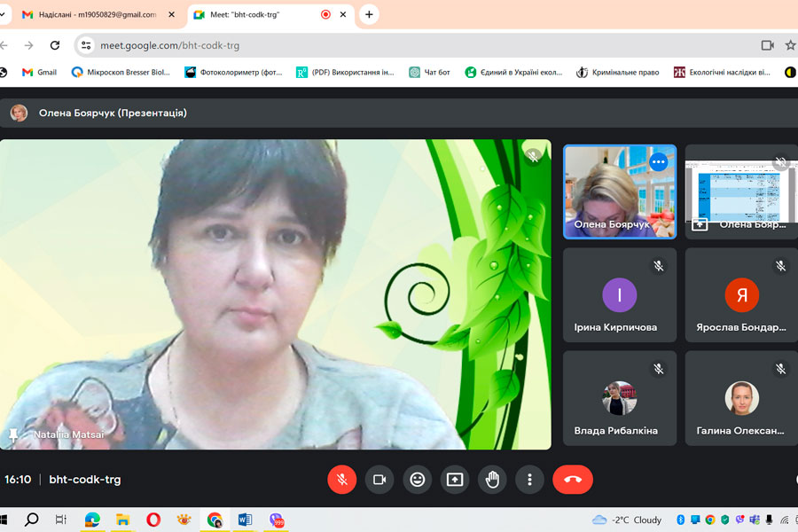Viewport: 798px width, 532px height.
Task: Click Галина Олександрівна's avatar photo
Action: coord(741,398)
